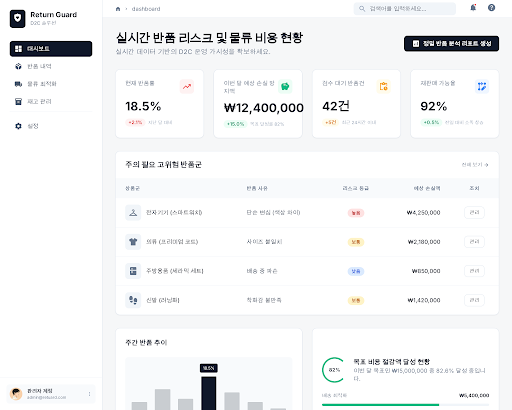The height and width of the screenshot is (410, 512).
Task: Click the 물류 최적화 truck icon
Action: point(18,84)
